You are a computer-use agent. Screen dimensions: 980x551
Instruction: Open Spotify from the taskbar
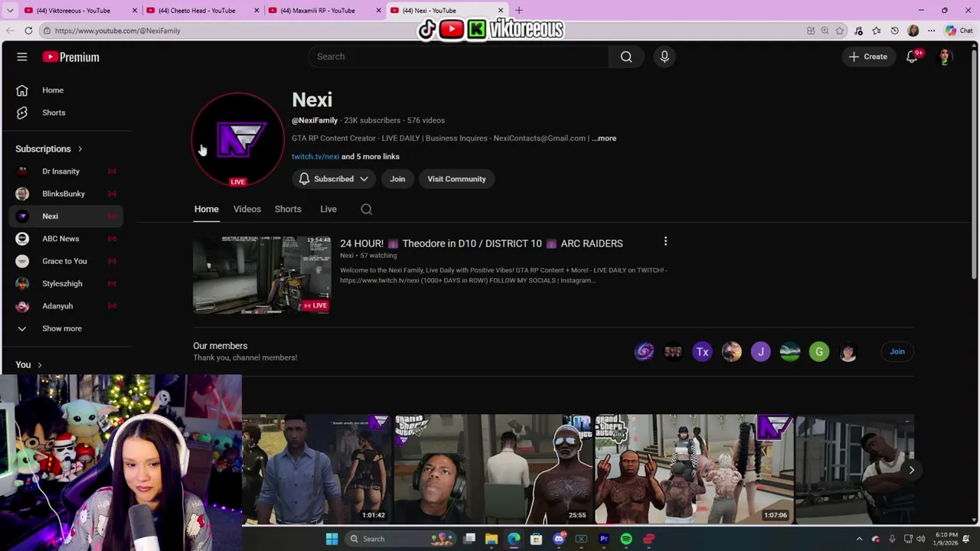626,539
